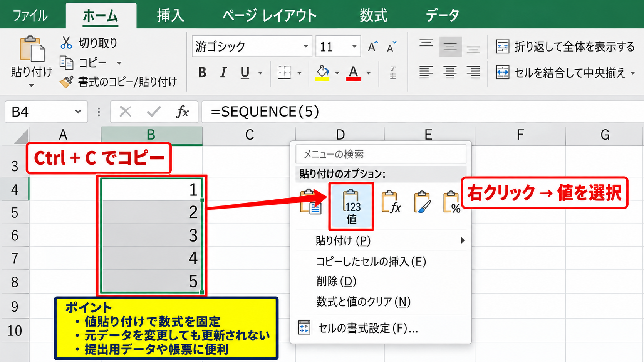Open the font name dropdown 游ゴシック
Image resolution: width=644 pixels, height=362 pixels.
(306, 47)
